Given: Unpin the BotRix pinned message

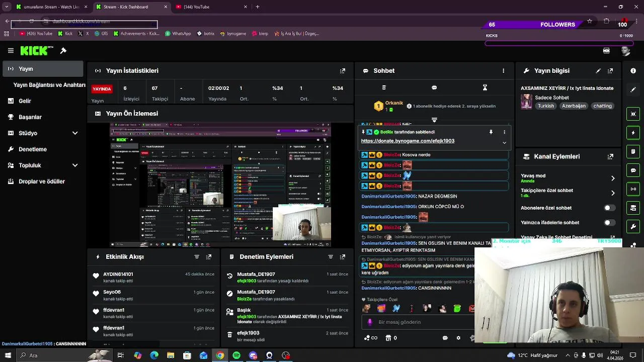Looking at the screenshot, I should pyautogui.click(x=491, y=132).
